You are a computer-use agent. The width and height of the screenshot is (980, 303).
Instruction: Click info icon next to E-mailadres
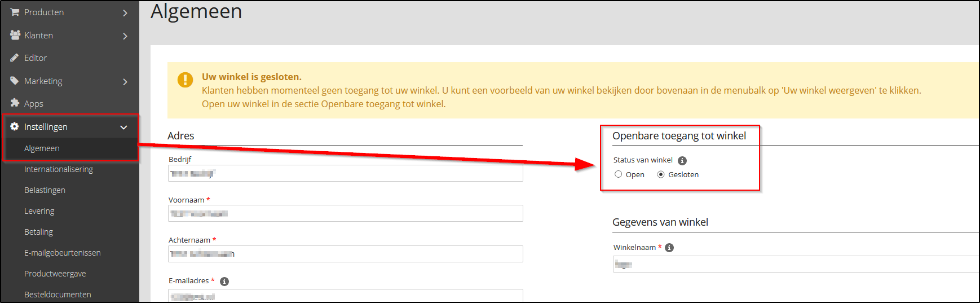point(224,282)
